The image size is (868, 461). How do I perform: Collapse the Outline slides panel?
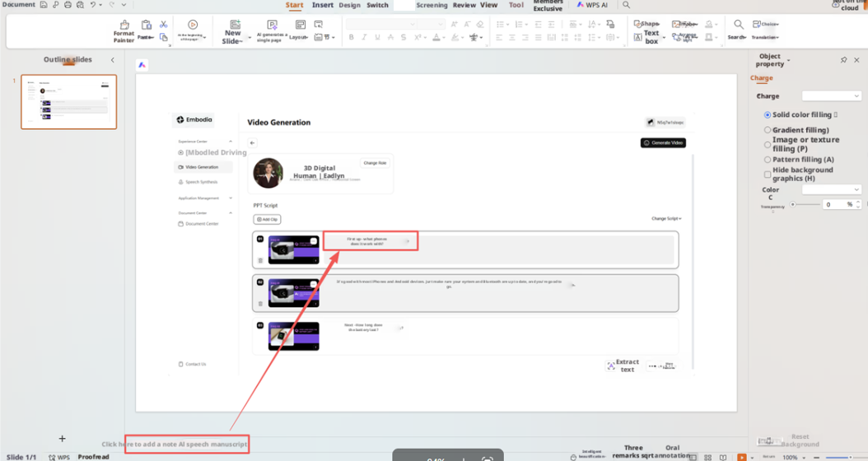113,60
